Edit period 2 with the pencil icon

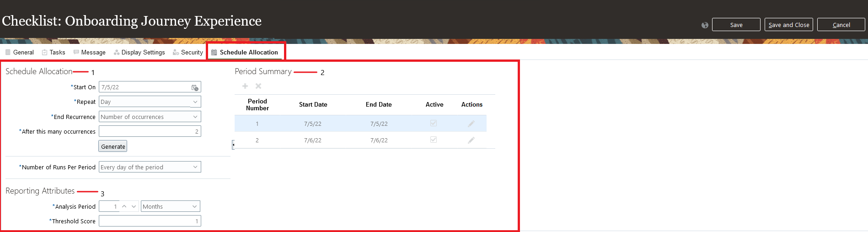(x=472, y=140)
